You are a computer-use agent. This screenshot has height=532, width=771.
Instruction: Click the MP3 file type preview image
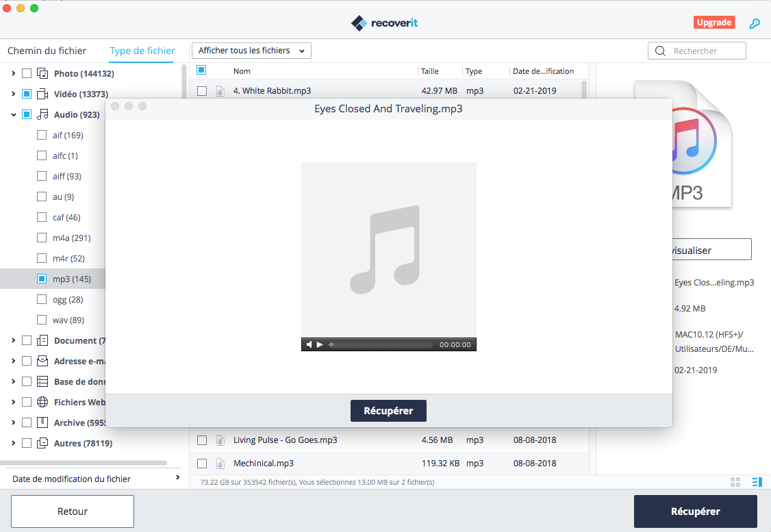[702, 144]
